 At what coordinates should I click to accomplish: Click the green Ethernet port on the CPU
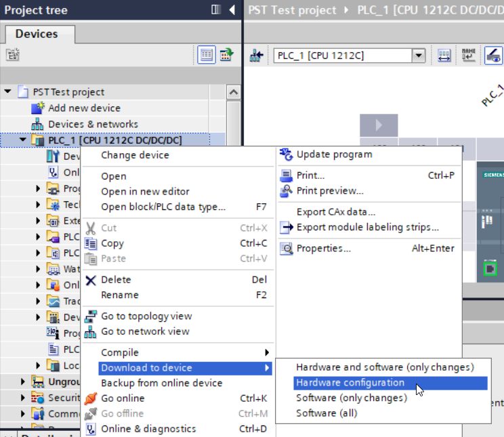[x=490, y=269]
